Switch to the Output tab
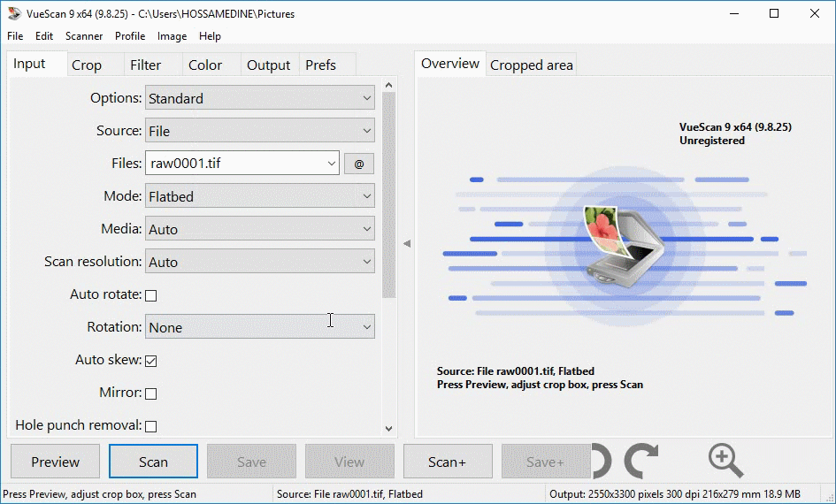 click(x=270, y=65)
